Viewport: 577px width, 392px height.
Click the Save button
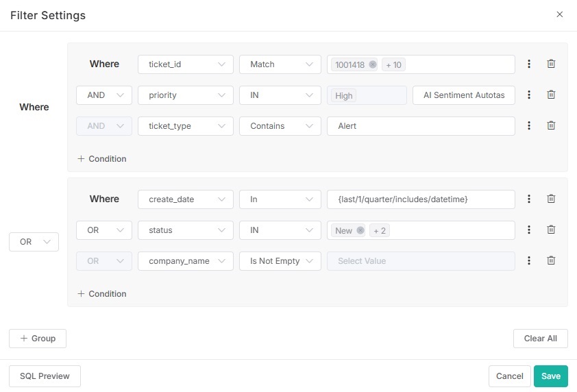pyautogui.click(x=550, y=376)
